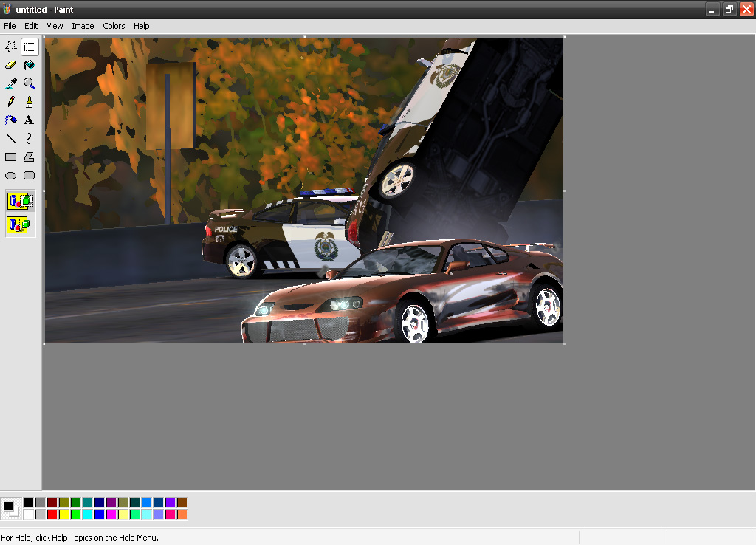Minimize the Paint window
Viewport: 756px width, 545px height.
tap(712, 9)
